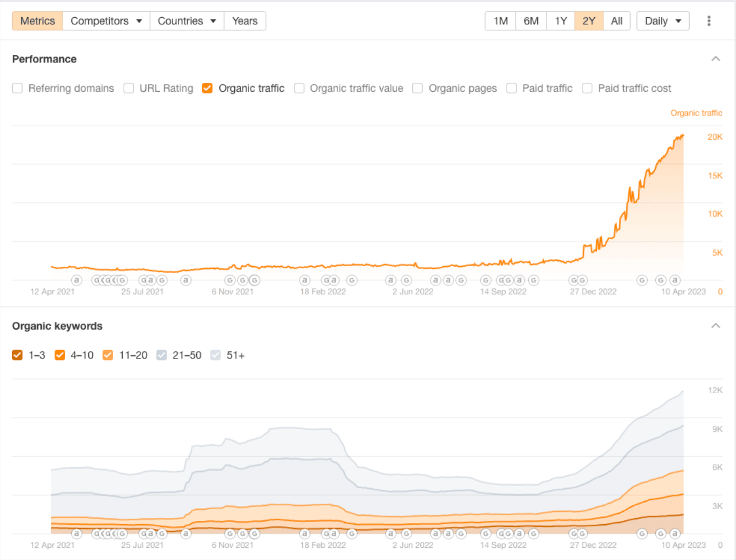The height and width of the screenshot is (560, 736).
Task: Toggle the 1–3 keyword positions checkbox
Action: point(18,355)
